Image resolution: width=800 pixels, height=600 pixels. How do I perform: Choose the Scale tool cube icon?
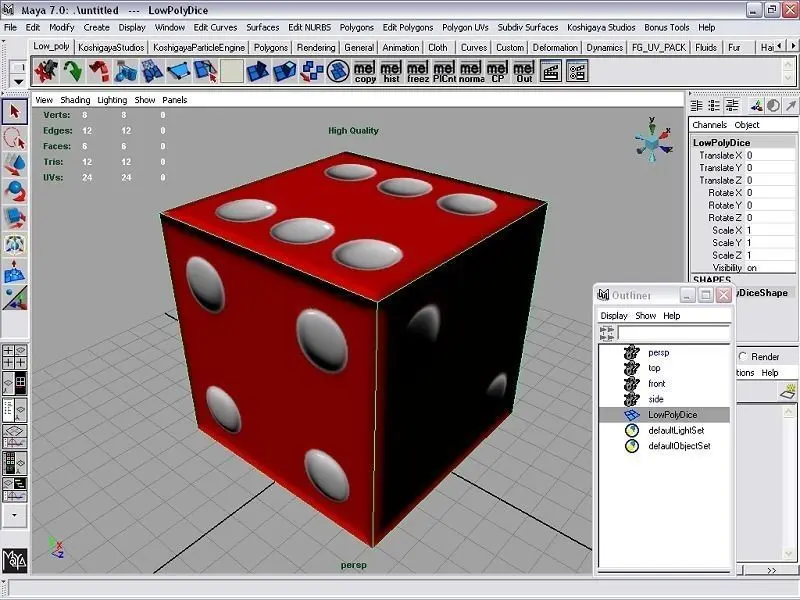tap(14, 218)
